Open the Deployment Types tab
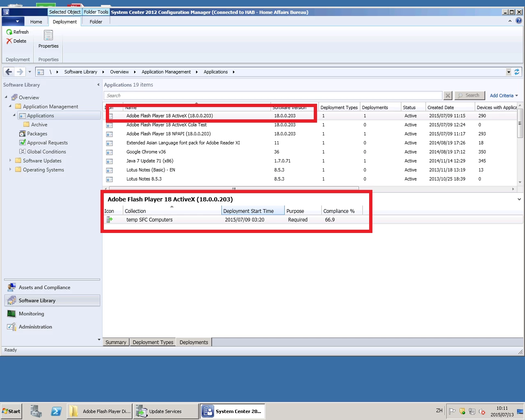Image resolution: width=525 pixels, height=420 pixels. (153, 342)
